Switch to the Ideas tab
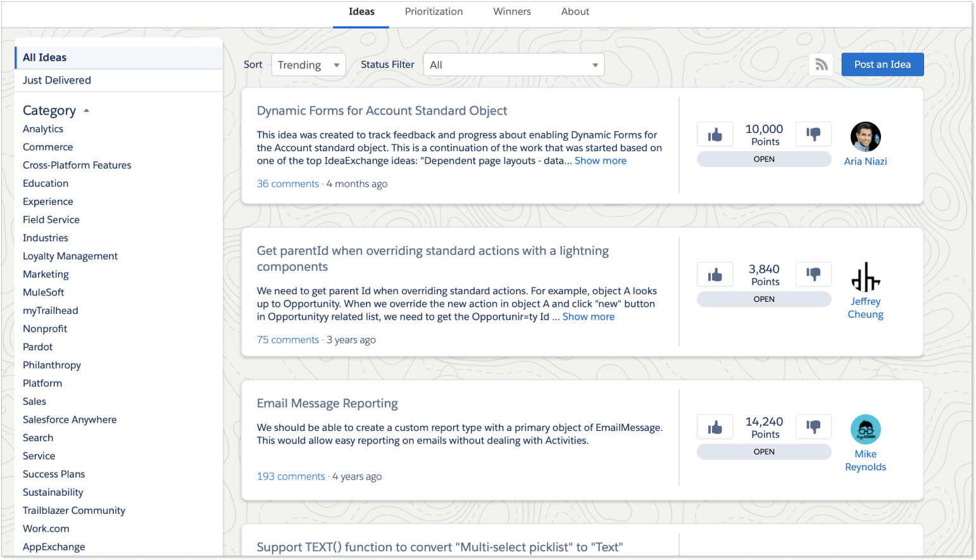 click(361, 11)
